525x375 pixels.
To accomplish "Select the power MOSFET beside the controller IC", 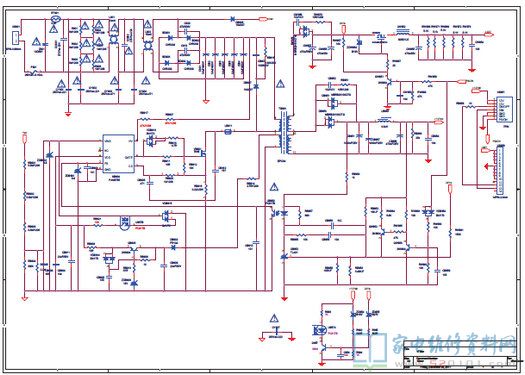I will [202, 153].
